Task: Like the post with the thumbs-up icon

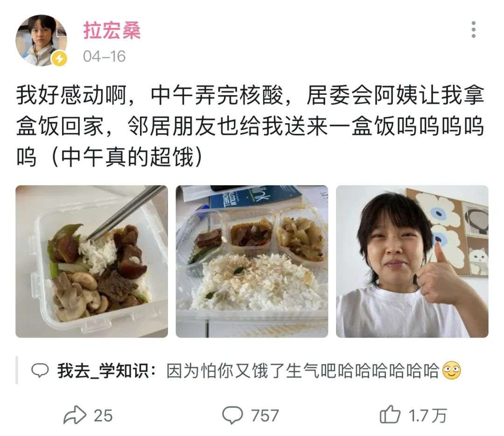Action: (x=390, y=415)
